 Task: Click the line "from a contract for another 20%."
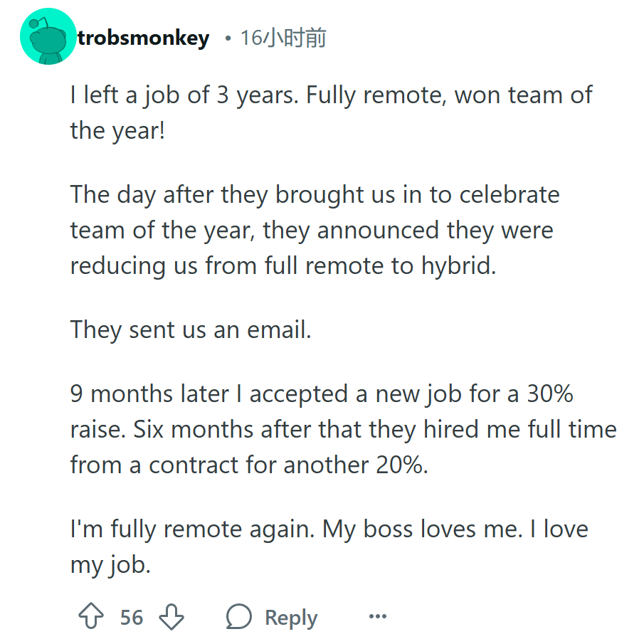[x=249, y=465]
